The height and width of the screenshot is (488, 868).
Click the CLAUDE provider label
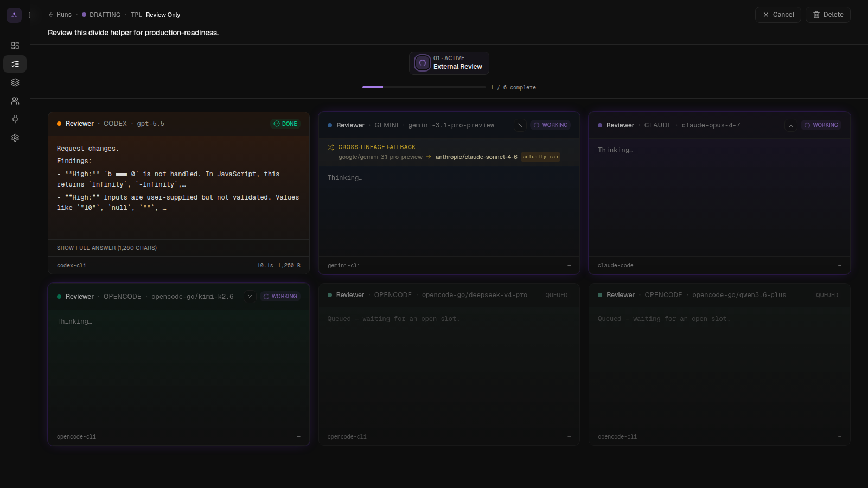(658, 125)
